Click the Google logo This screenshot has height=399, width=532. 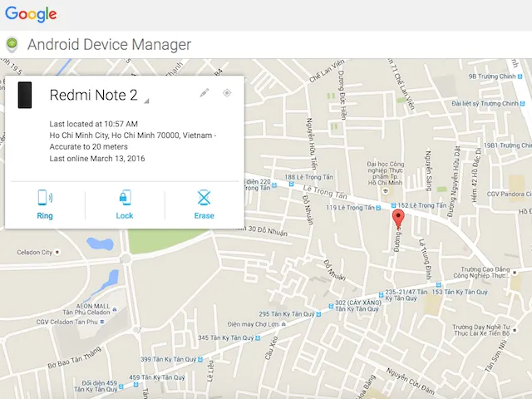[x=31, y=14]
